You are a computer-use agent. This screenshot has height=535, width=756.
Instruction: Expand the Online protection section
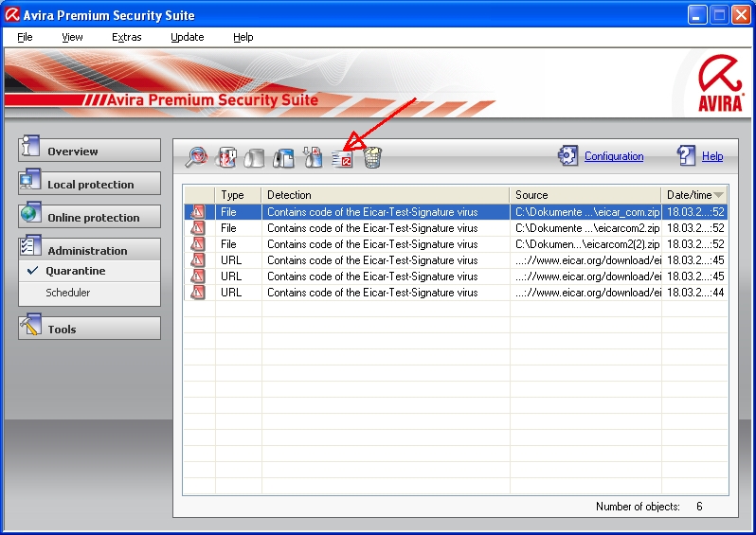(x=89, y=217)
